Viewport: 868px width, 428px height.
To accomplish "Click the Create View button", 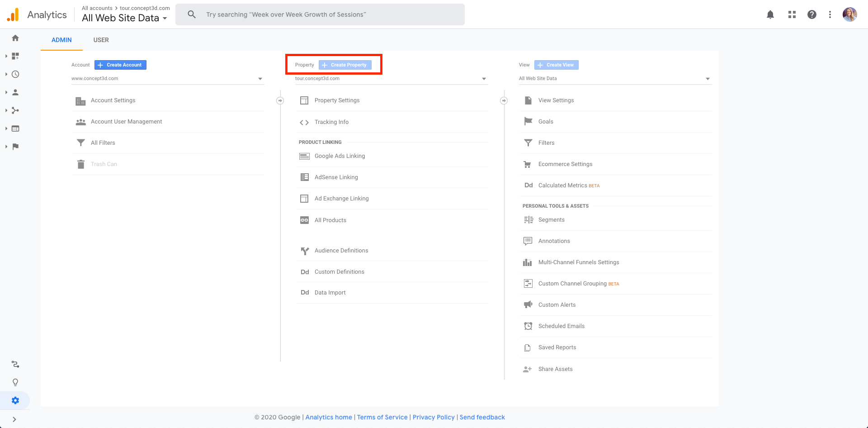I will point(557,65).
